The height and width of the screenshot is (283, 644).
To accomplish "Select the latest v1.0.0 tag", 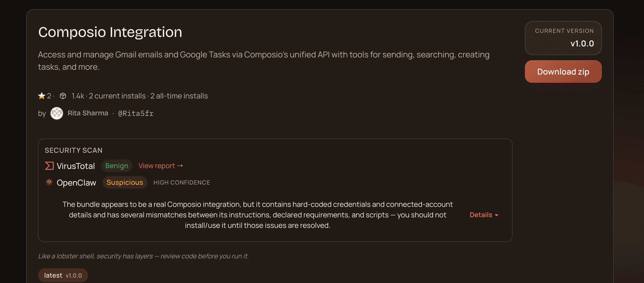I will (x=63, y=275).
